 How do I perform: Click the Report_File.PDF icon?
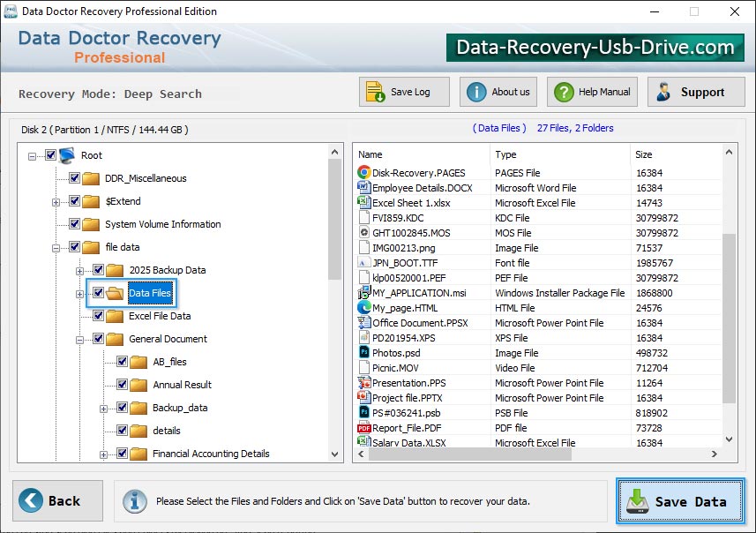pos(364,428)
